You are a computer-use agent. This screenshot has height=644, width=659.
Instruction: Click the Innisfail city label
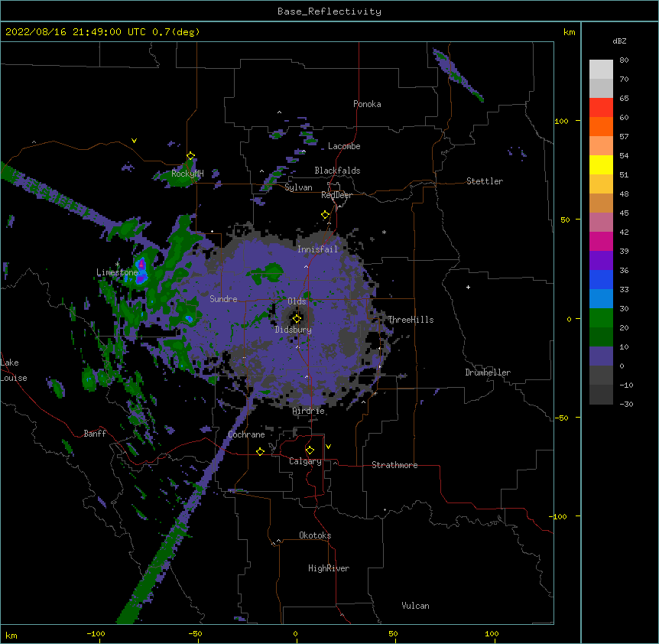pyautogui.click(x=318, y=249)
